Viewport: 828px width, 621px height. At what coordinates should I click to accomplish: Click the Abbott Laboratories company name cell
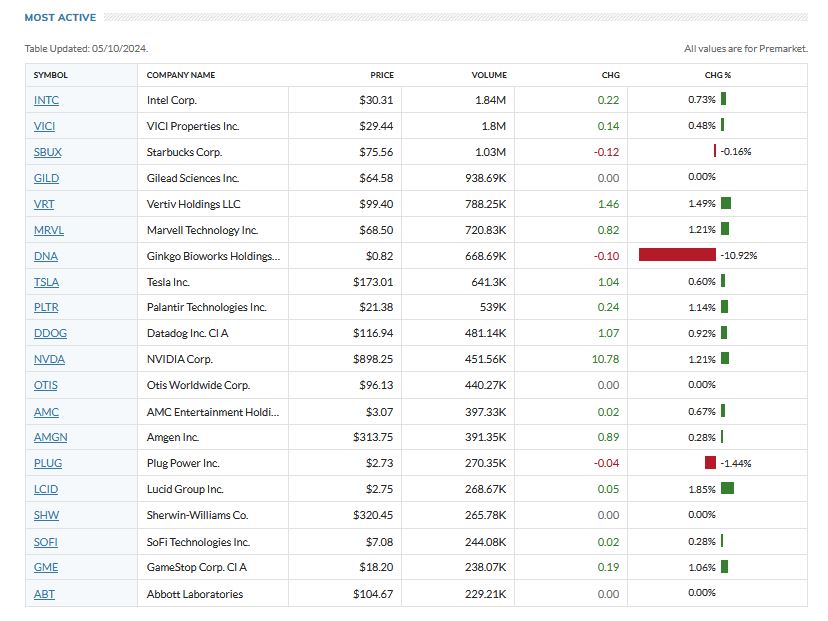194,594
